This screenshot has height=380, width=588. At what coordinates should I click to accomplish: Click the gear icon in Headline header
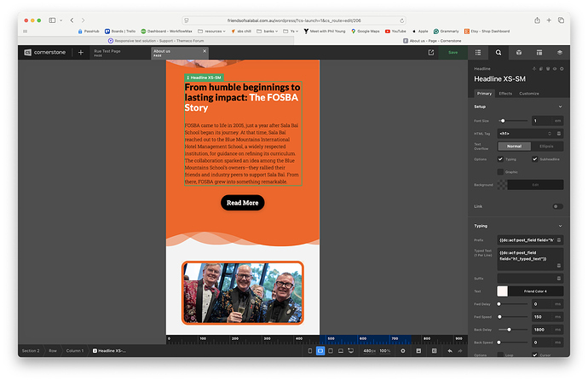[562, 68]
